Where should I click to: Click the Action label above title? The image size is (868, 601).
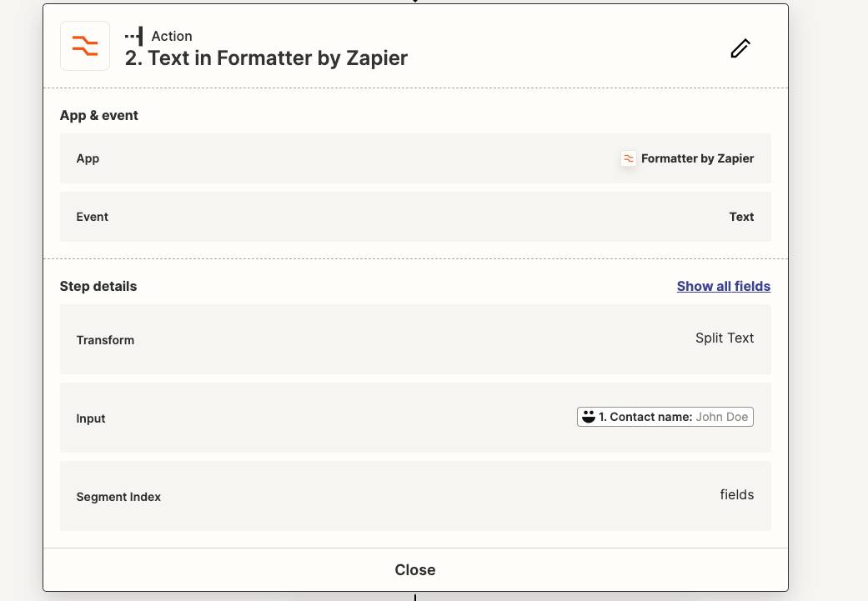[x=172, y=36]
